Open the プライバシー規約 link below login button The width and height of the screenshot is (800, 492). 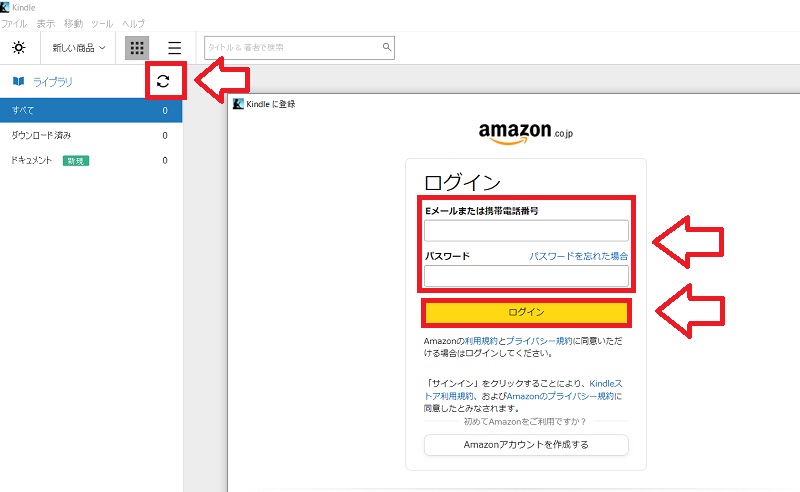pos(539,341)
